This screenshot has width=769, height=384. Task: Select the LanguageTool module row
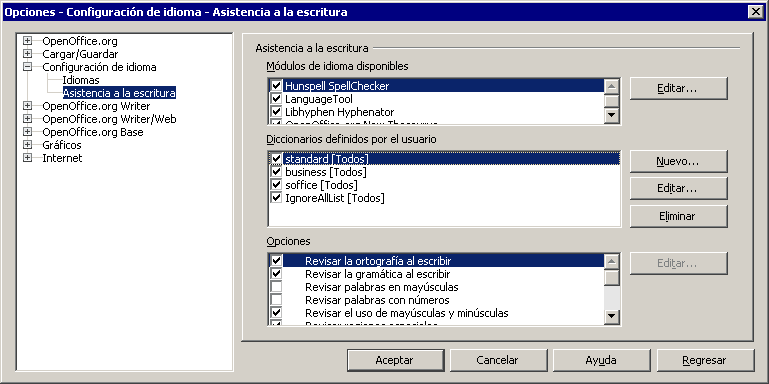(x=436, y=99)
